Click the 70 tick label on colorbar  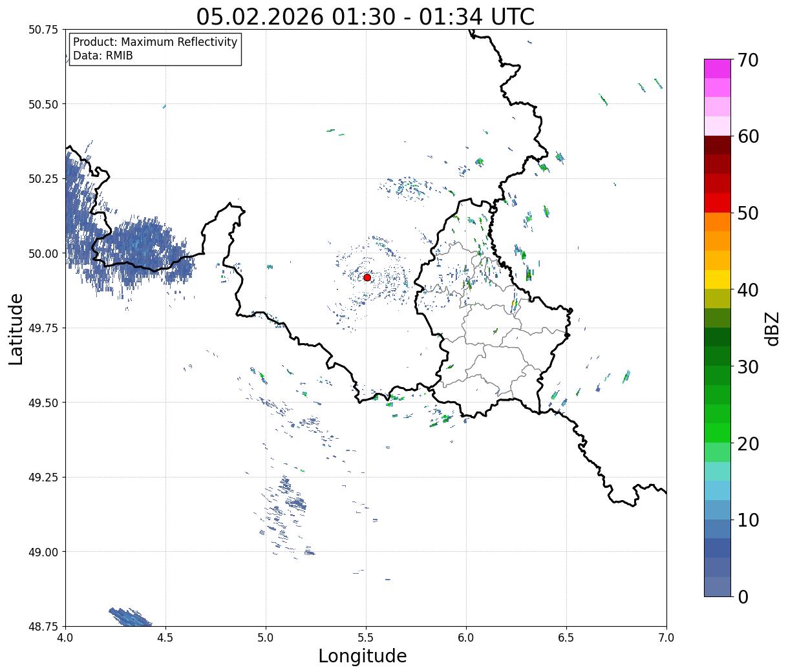point(748,59)
